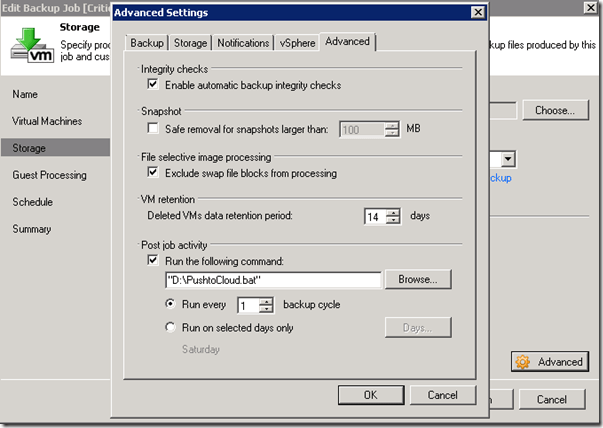
Task: Uncheck Exclude swap file blocks option
Action: [x=153, y=173]
